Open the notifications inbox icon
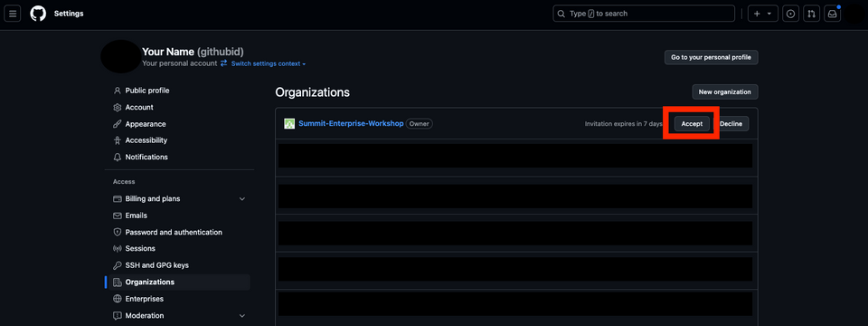 click(832, 14)
